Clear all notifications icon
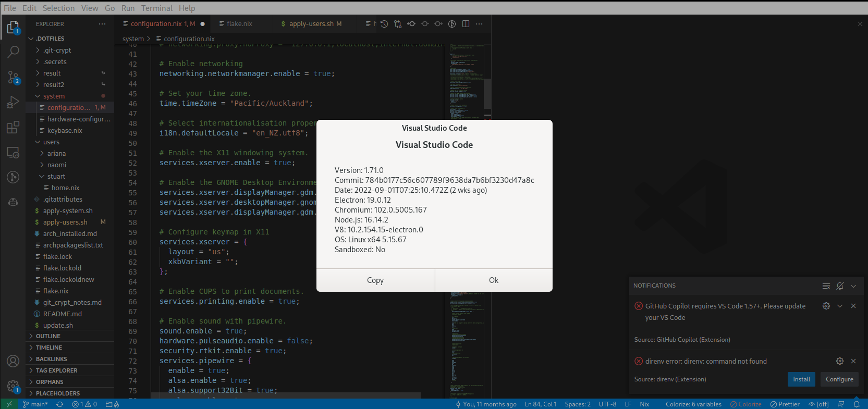 pos(826,286)
